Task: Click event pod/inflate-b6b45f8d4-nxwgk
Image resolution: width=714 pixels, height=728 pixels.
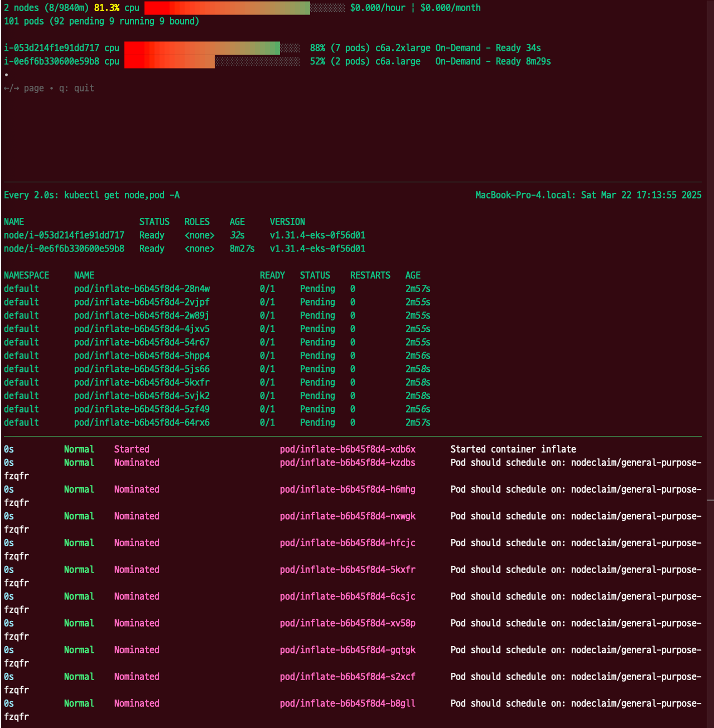Action: tap(348, 516)
